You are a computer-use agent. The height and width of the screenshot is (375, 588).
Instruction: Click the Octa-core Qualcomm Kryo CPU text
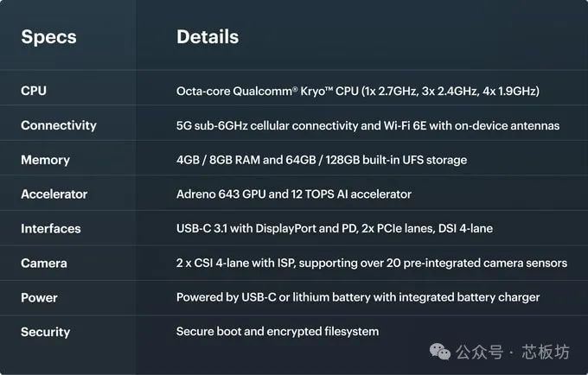click(358, 91)
